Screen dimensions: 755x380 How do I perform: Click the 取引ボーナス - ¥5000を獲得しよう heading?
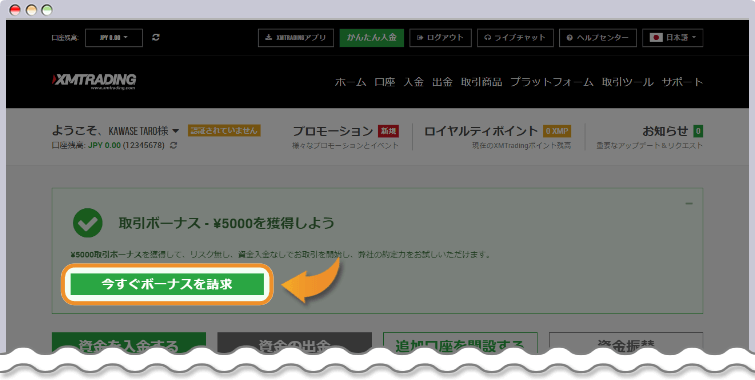tap(226, 223)
